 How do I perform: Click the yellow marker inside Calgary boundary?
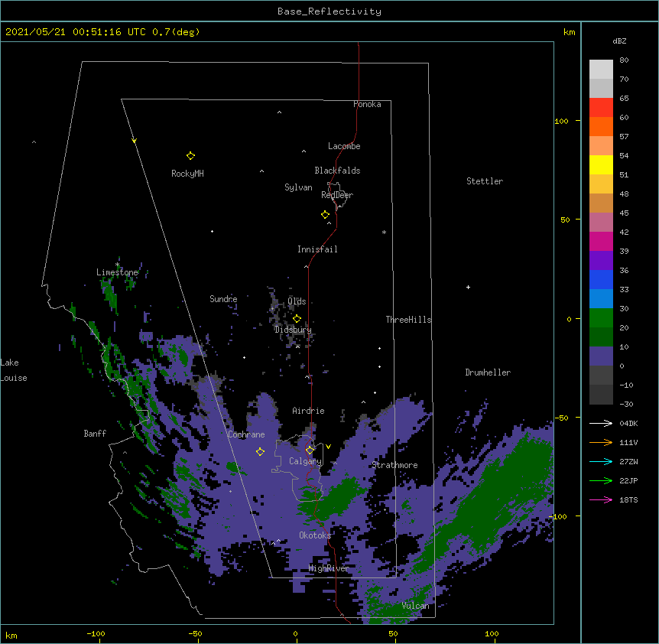click(x=310, y=450)
